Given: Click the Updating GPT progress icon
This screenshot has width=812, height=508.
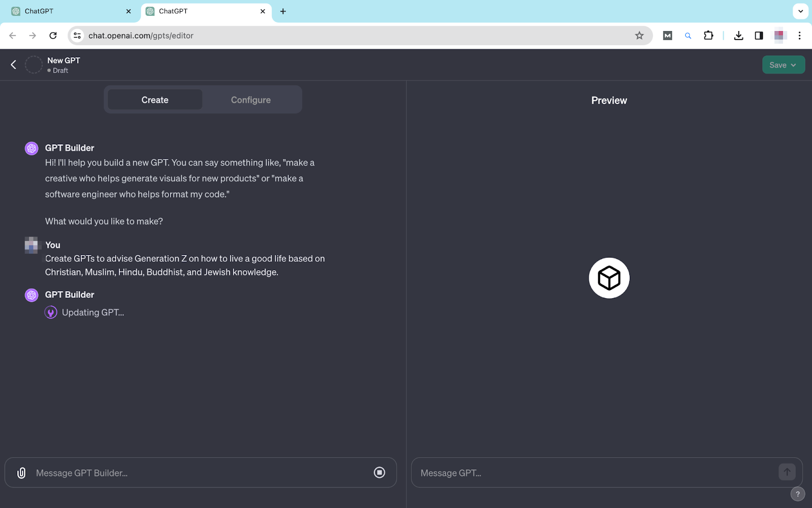Looking at the screenshot, I should 51,312.
